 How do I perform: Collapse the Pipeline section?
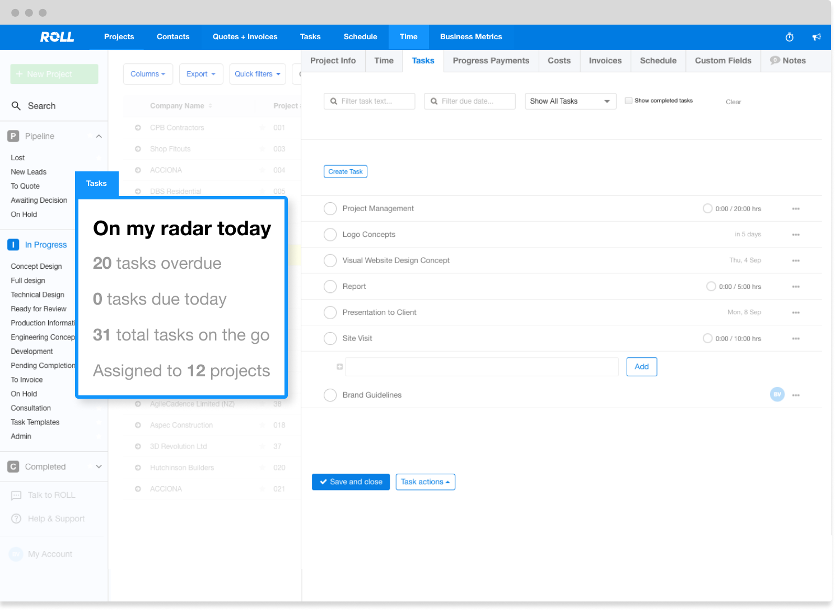pyautogui.click(x=99, y=136)
